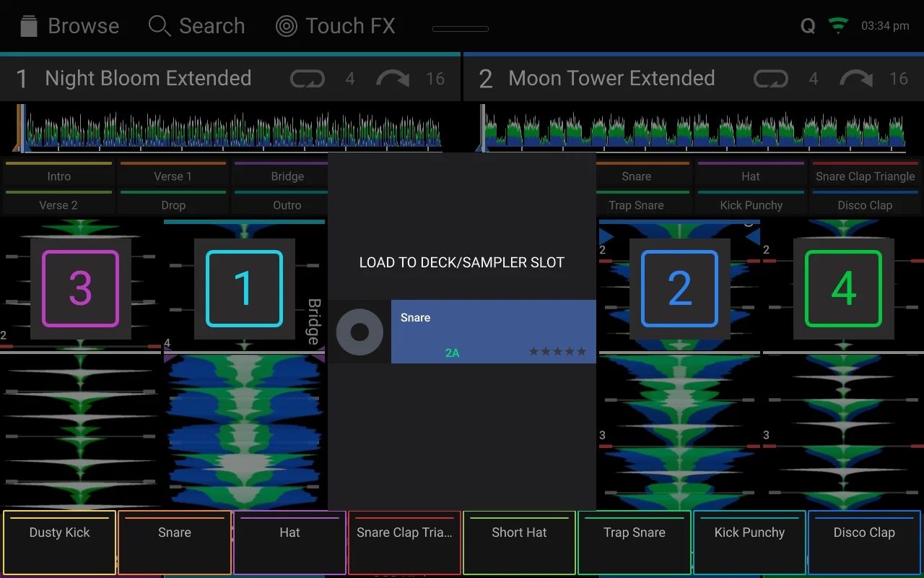Screen dimensions: 924x578
Task: Select the Night Bloom Extended track title
Action: (148, 78)
